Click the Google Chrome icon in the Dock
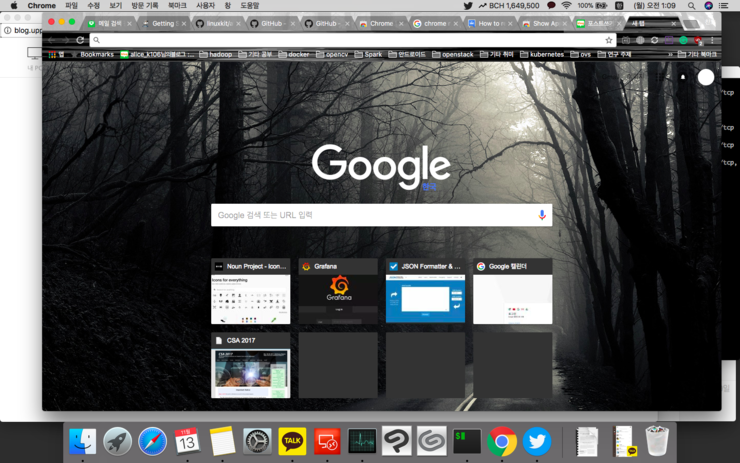The height and width of the screenshot is (463, 740). 502,441
